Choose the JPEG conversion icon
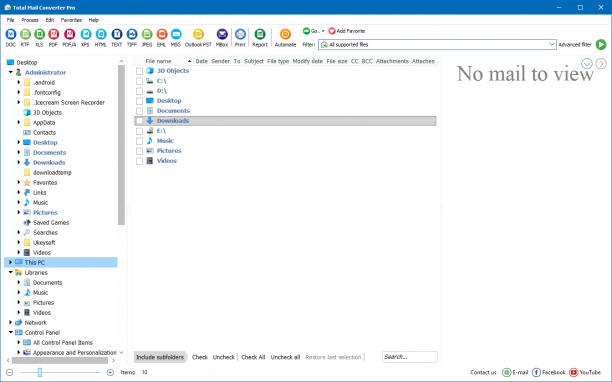The height and width of the screenshot is (382, 612). click(x=147, y=34)
